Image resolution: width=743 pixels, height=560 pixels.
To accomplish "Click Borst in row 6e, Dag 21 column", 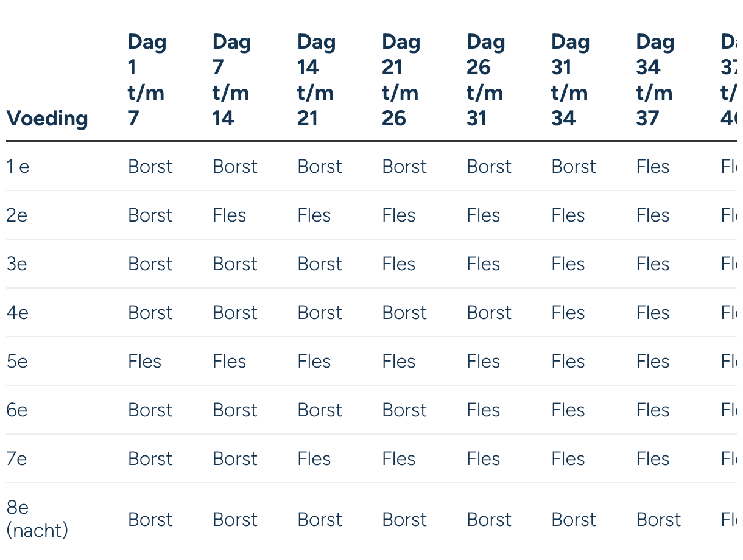I will pos(404,410).
